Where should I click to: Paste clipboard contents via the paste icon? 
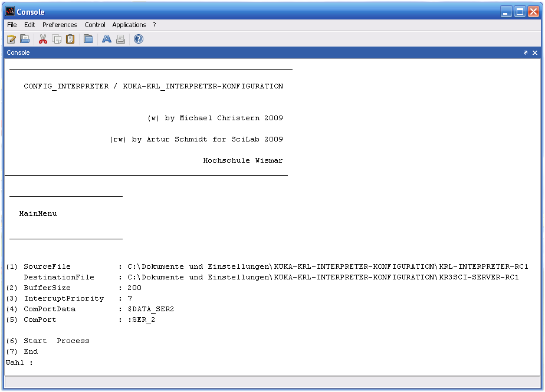(70, 39)
